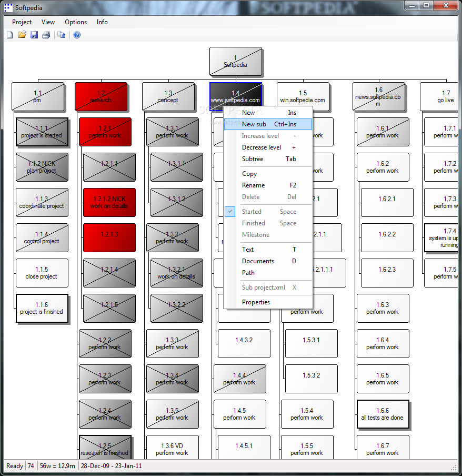Select node 1.3.2.1 work on details
Viewport: 462px width, 476px height.
click(x=177, y=273)
